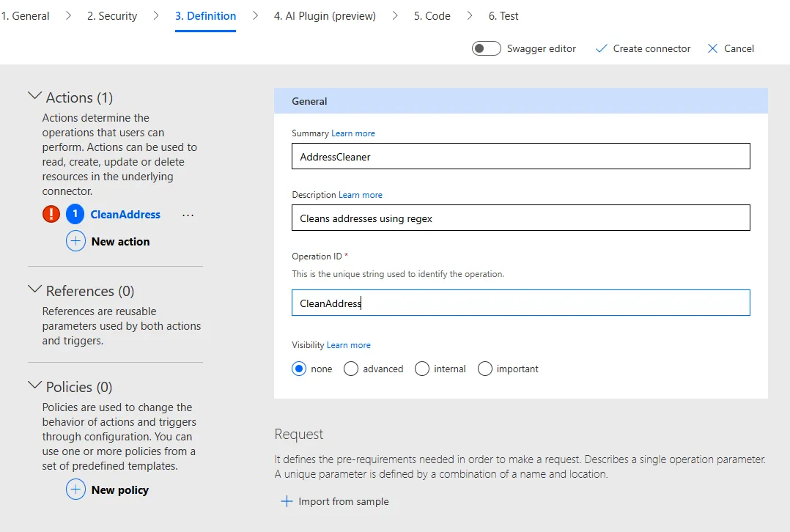The height and width of the screenshot is (532, 790).
Task: Collapse the References (0) section
Action: click(34, 289)
